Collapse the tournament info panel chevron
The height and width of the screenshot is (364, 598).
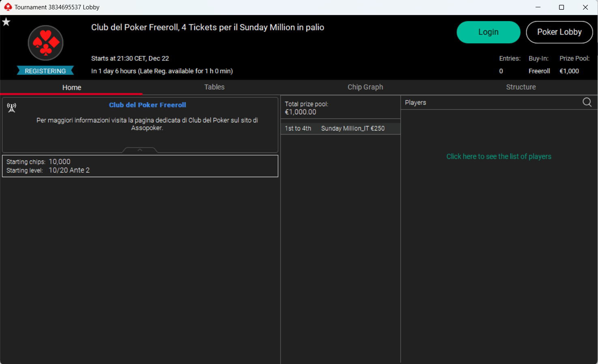point(140,150)
